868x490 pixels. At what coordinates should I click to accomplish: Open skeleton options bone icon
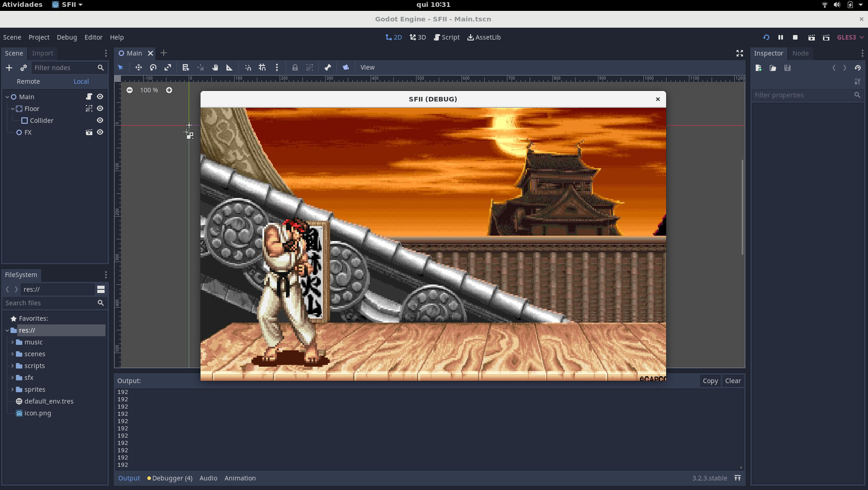pyautogui.click(x=328, y=67)
